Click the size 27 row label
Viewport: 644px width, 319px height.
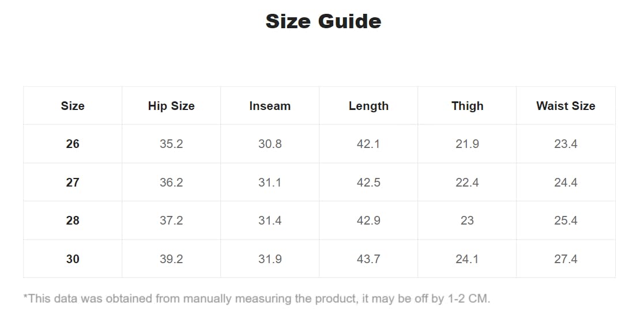pos(73,183)
